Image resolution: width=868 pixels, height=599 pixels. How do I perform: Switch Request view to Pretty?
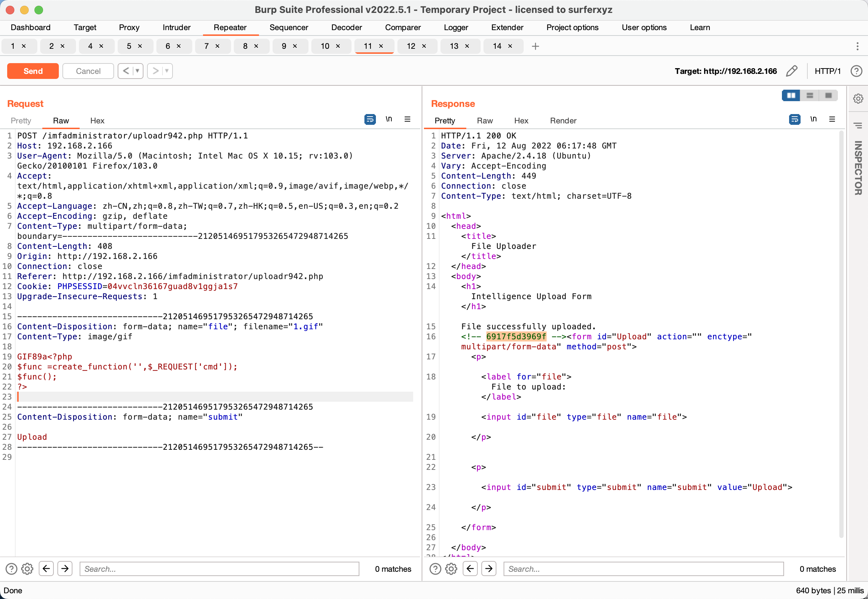21,121
